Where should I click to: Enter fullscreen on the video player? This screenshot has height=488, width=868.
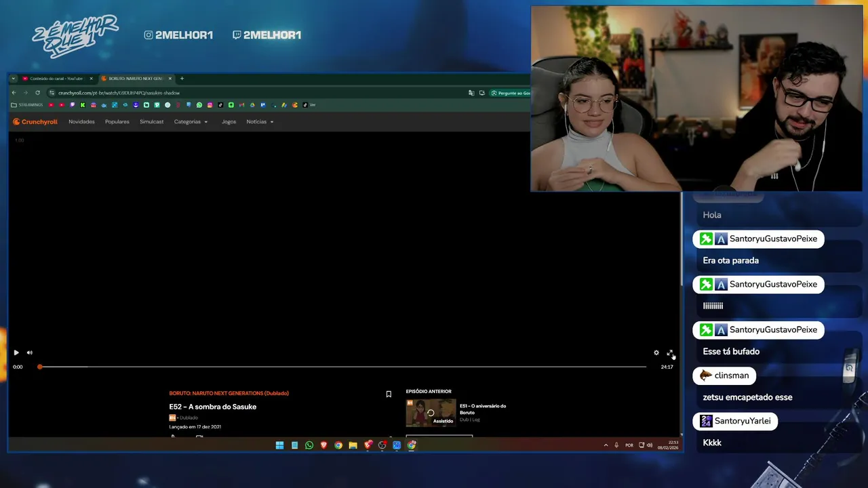669,352
